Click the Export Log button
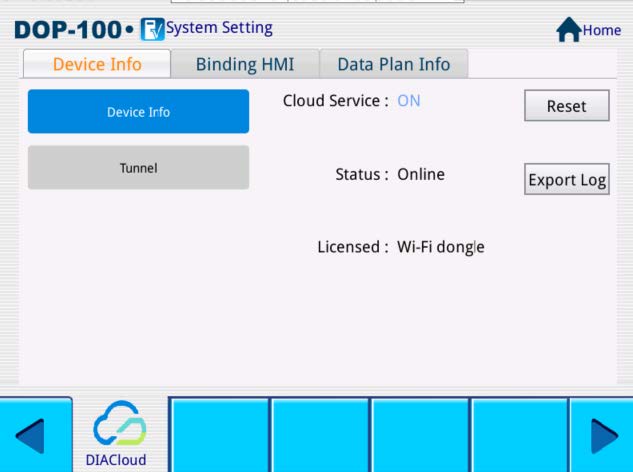This screenshot has width=633, height=472. click(566, 180)
